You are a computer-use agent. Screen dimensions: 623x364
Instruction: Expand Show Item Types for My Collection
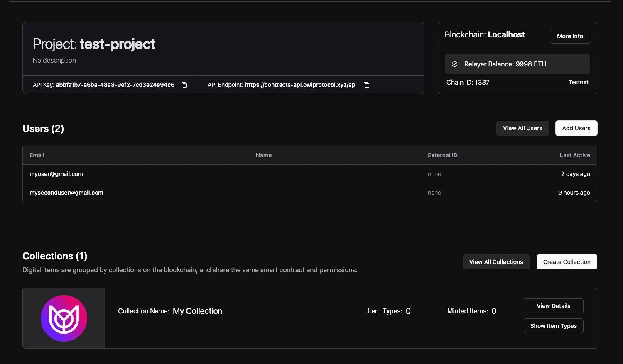[x=553, y=326]
